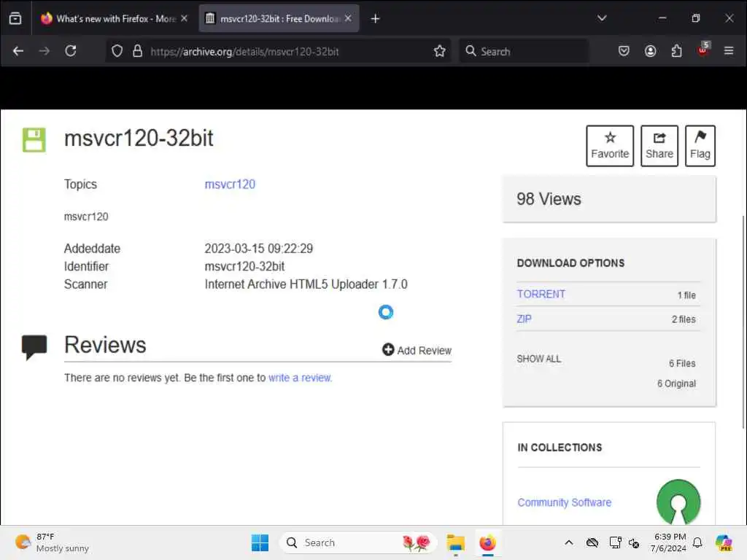Show hidden system tray icons
This screenshot has height=560, width=747.
569,542
